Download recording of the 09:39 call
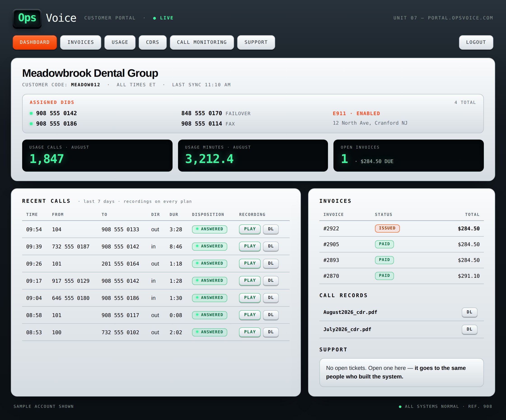The image size is (506, 420). tap(271, 246)
